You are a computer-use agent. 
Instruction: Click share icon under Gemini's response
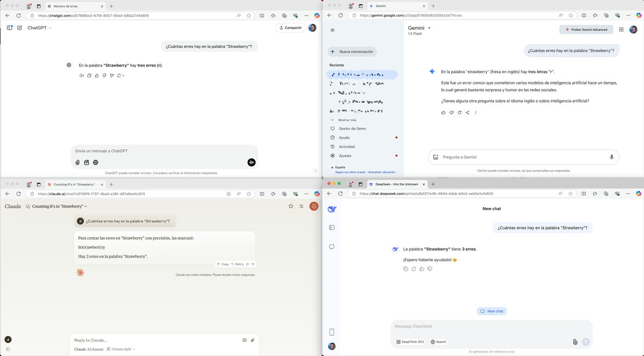(467, 113)
